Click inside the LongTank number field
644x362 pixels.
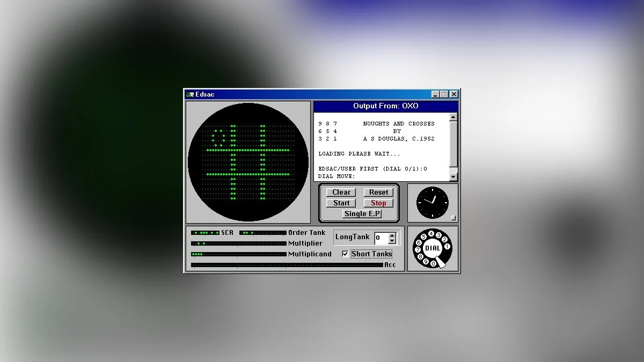[380, 238]
